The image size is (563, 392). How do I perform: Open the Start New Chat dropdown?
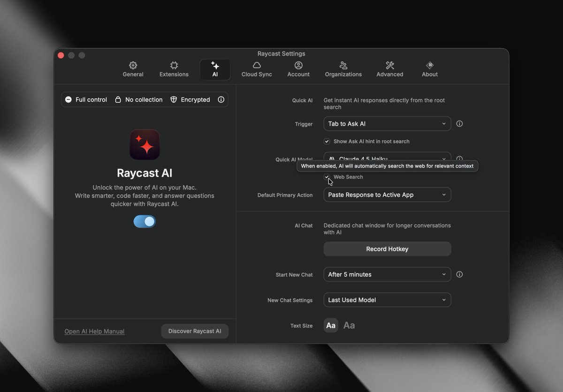[x=388, y=274]
